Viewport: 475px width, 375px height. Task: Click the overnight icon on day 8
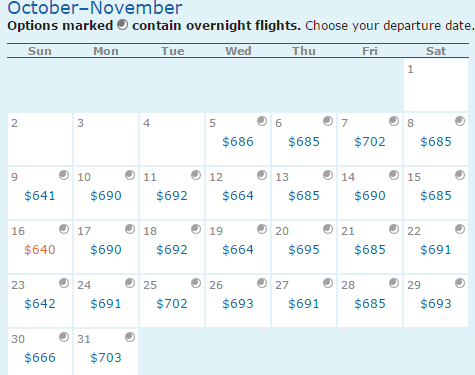[460, 121]
